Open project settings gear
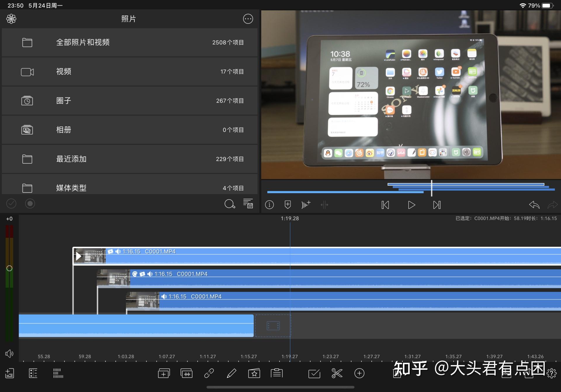 552,373
